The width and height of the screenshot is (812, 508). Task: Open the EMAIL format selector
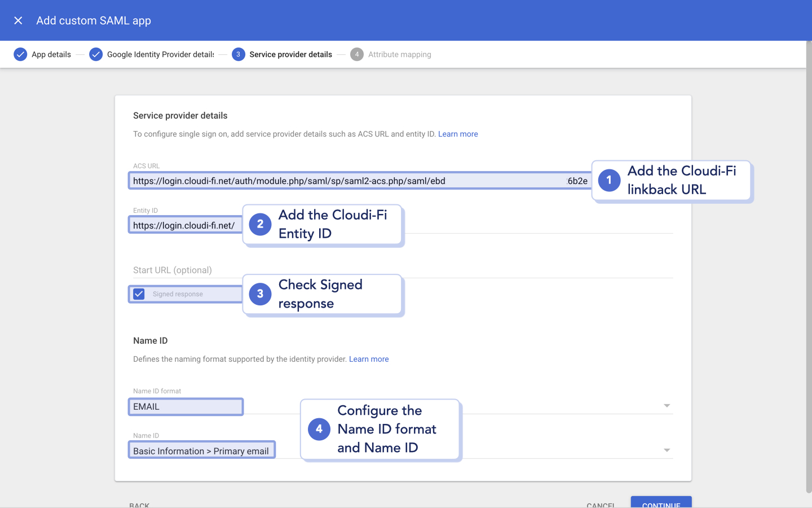point(186,406)
